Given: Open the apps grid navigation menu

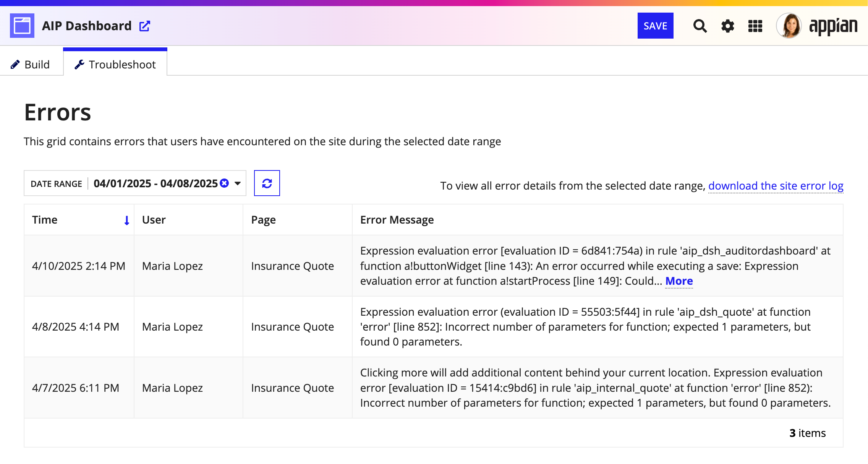Looking at the screenshot, I should (755, 26).
